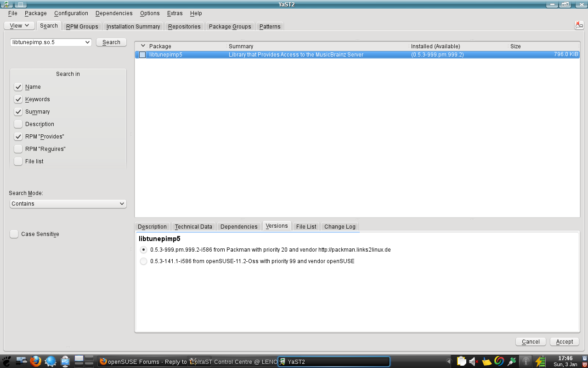Switch to openSUSE Forums taskbar window

click(x=142, y=362)
